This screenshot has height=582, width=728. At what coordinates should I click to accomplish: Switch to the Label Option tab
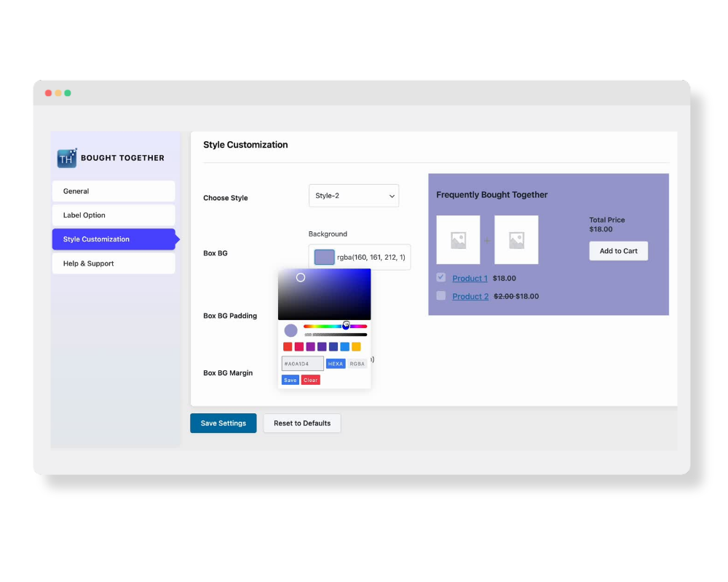point(114,215)
